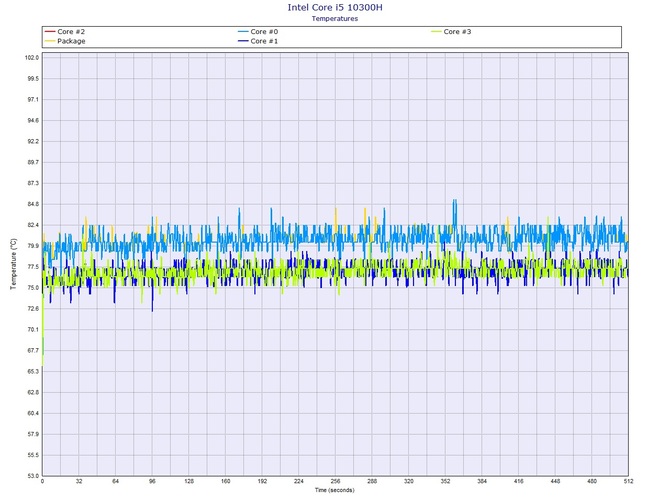Click the 99.5 y-axis value
The image size is (670, 502).
33,79
